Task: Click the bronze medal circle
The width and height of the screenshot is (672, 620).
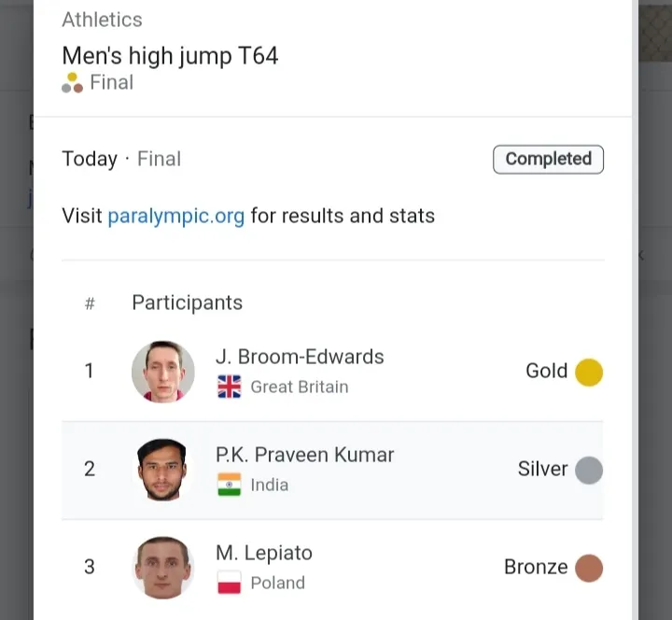Action: 589,568
